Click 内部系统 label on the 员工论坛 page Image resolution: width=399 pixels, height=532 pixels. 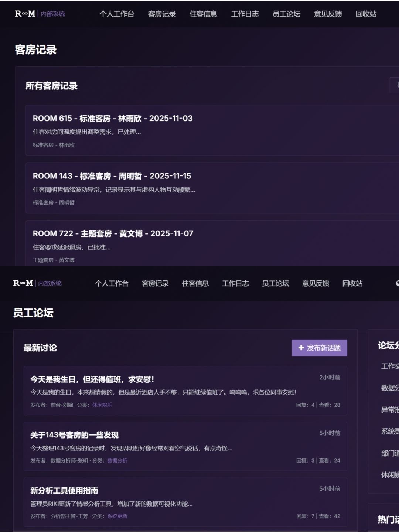(x=50, y=283)
